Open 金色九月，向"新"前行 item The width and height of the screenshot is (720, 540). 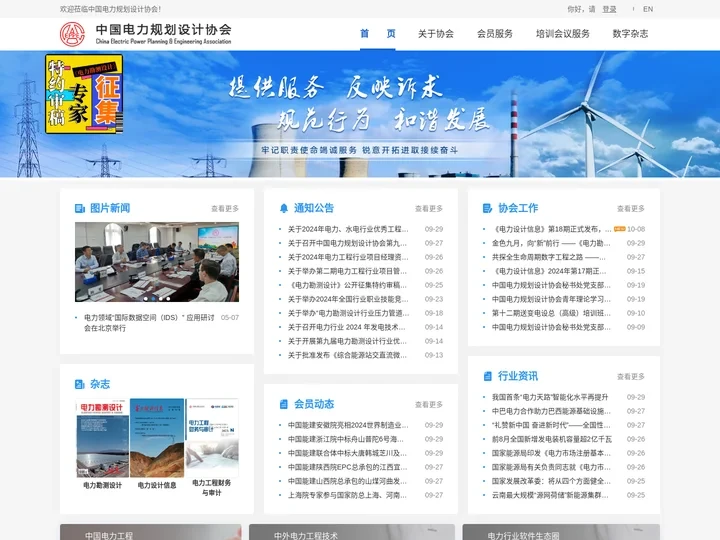click(x=551, y=243)
